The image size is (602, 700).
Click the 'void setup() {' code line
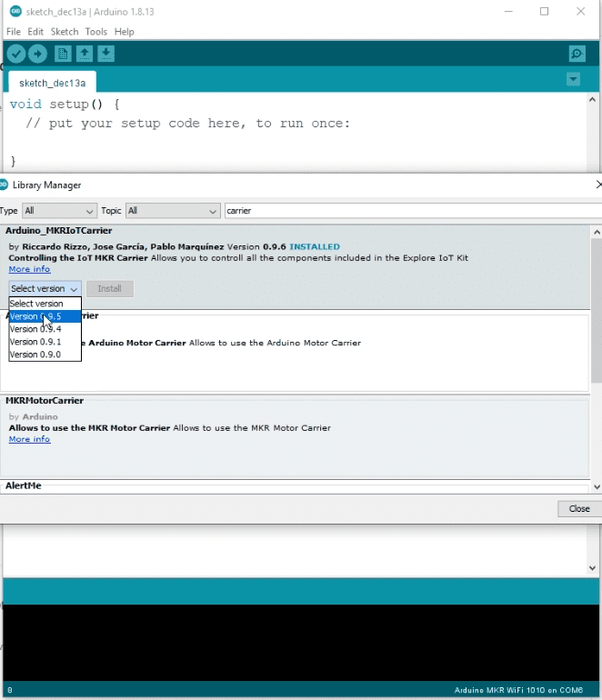pyautogui.click(x=65, y=104)
